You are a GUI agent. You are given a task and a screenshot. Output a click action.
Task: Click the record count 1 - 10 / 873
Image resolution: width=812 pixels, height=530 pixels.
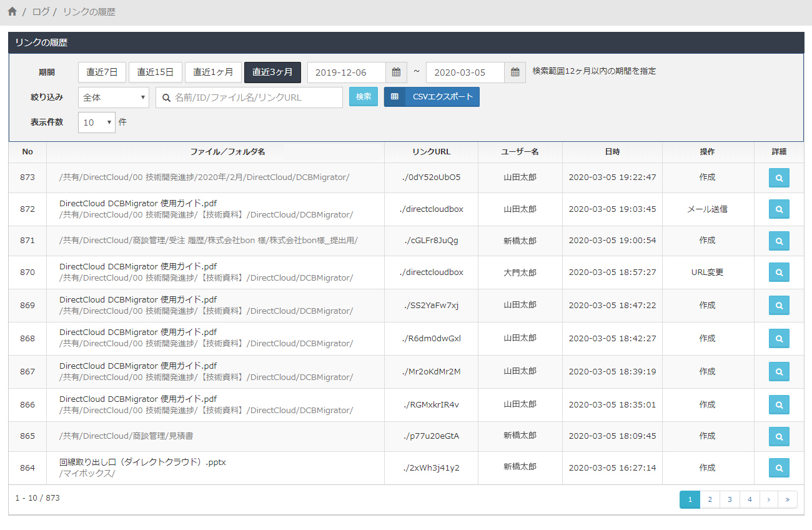pos(37,498)
